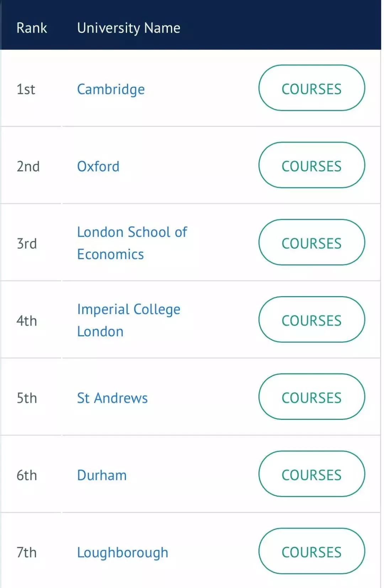Open the St Andrews university link
The image size is (384, 588).
(x=112, y=398)
